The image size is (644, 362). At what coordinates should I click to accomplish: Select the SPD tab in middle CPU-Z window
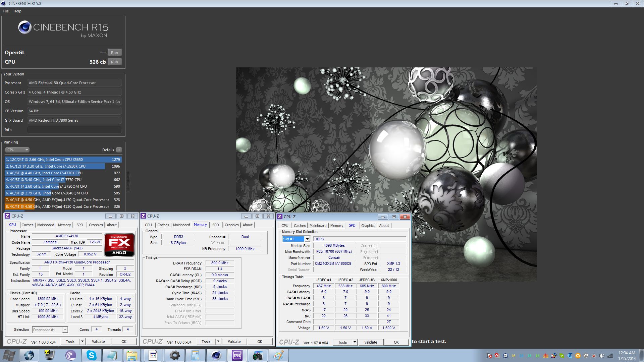point(216,225)
